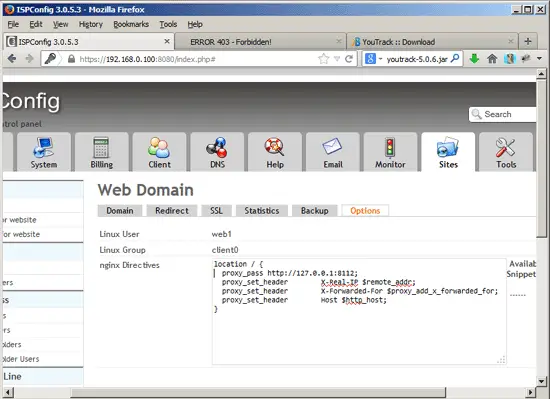Open the Edit menu
The image size is (550, 399).
[x=36, y=24]
